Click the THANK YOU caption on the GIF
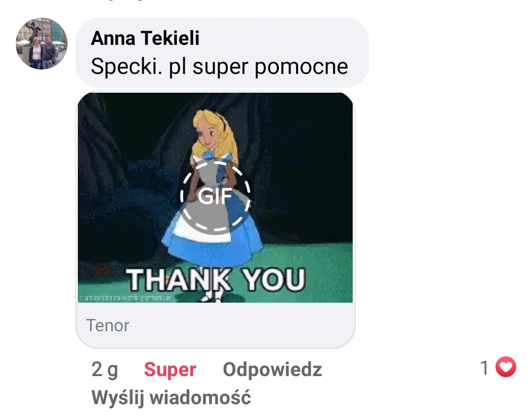The height and width of the screenshot is (419, 532). click(x=216, y=279)
